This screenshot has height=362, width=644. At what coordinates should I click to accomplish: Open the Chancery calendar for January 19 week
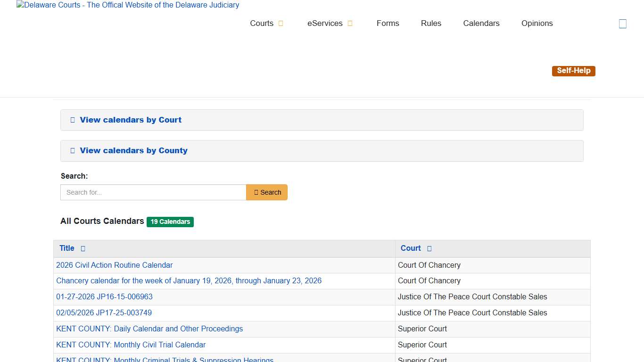click(x=189, y=280)
